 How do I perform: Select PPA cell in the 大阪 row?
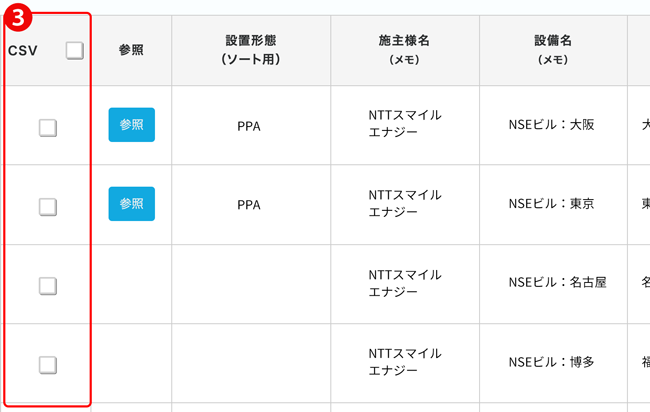(249, 126)
